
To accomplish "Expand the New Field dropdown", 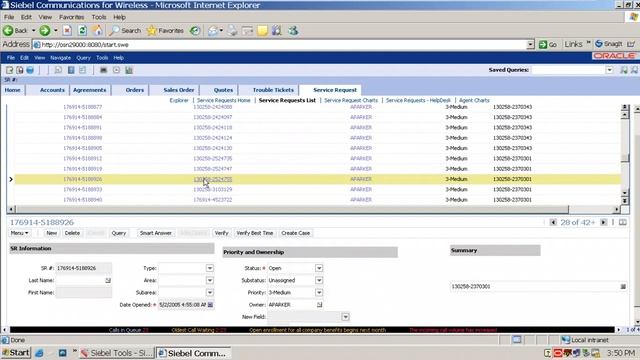I will pos(345,317).
